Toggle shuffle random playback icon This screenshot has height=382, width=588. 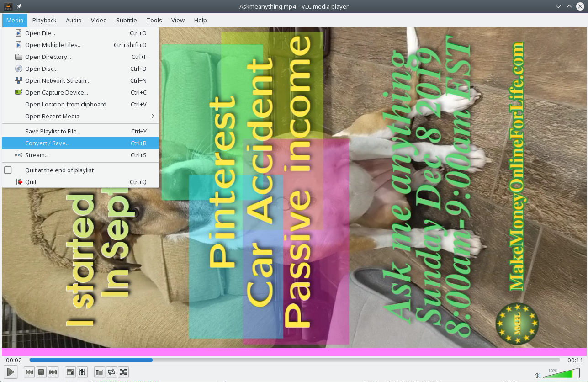click(123, 372)
